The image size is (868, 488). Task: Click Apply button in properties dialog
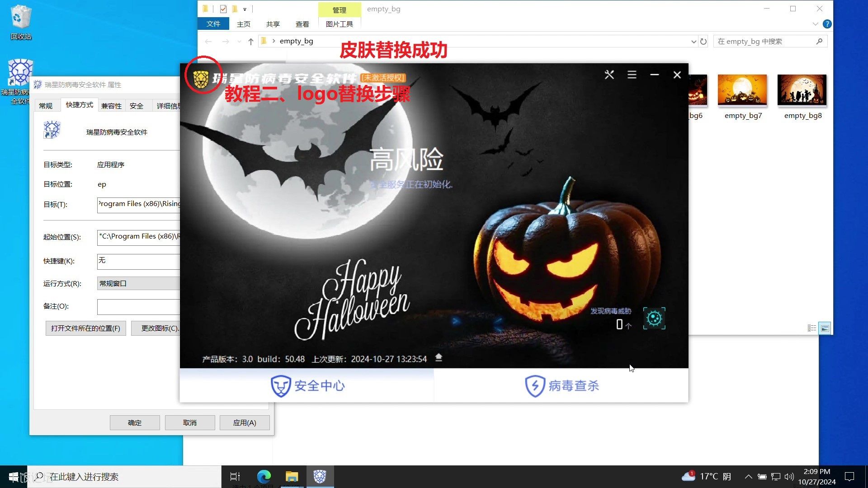coord(245,422)
